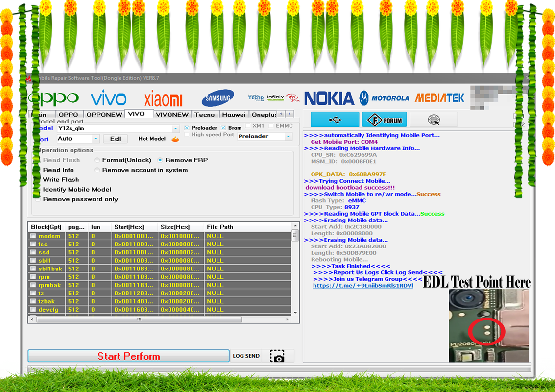Click the bottom progress bar
Image resolution: width=555 pixels, height=392 pixels.
pos(279,368)
